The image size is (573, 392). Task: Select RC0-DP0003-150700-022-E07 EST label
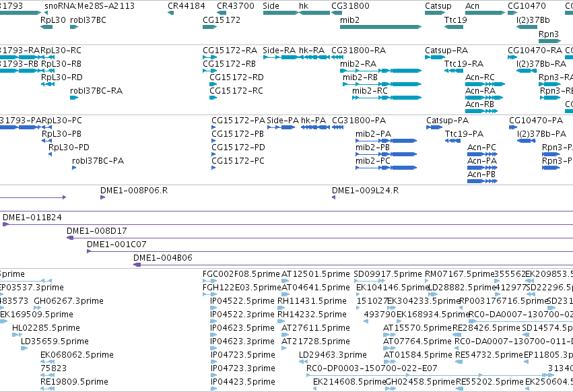tap(372, 368)
